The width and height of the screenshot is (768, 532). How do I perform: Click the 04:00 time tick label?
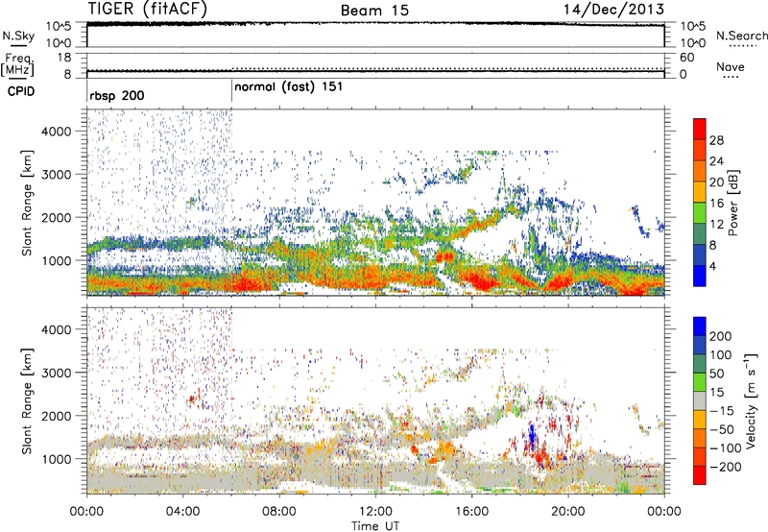tap(182, 512)
